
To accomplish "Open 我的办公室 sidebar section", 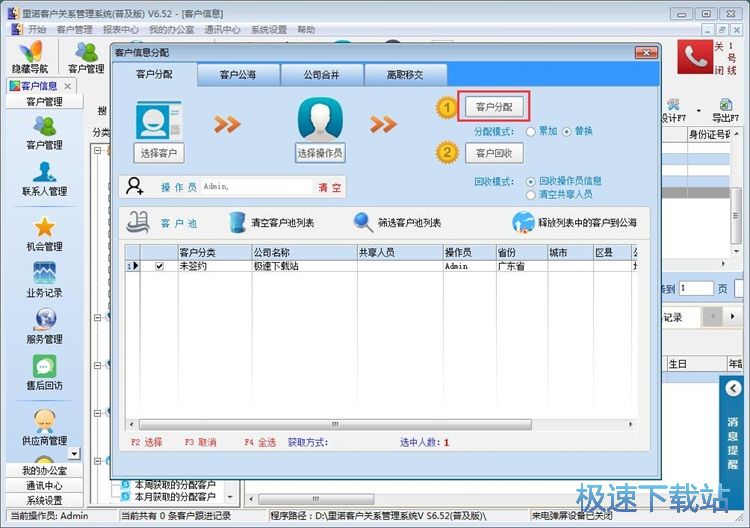I will (x=44, y=471).
